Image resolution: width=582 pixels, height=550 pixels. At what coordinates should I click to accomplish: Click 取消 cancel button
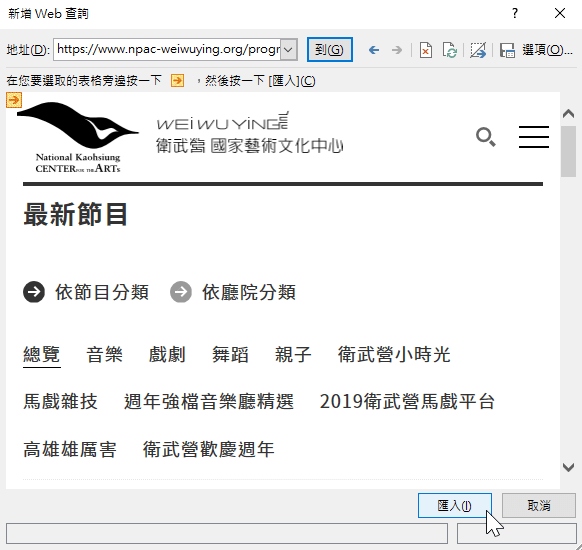click(x=539, y=505)
